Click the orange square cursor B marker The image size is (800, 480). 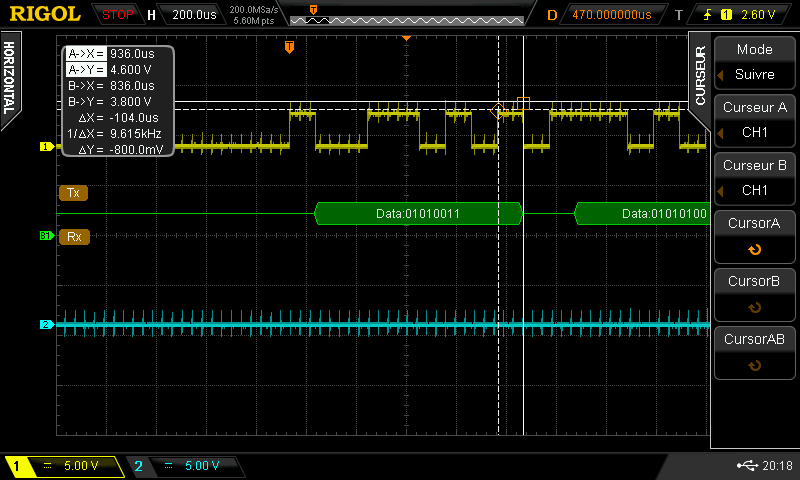[x=523, y=104]
